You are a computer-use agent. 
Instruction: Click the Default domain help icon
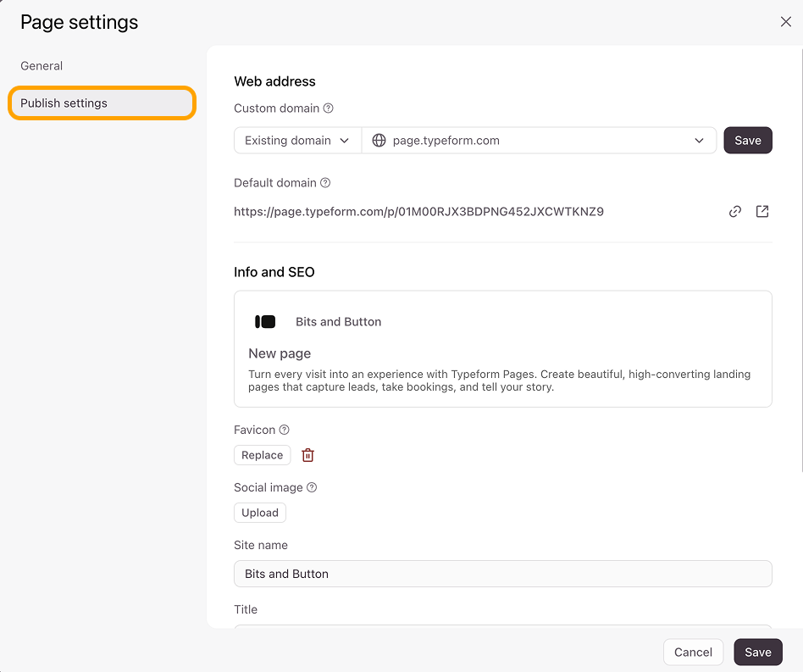[325, 183]
